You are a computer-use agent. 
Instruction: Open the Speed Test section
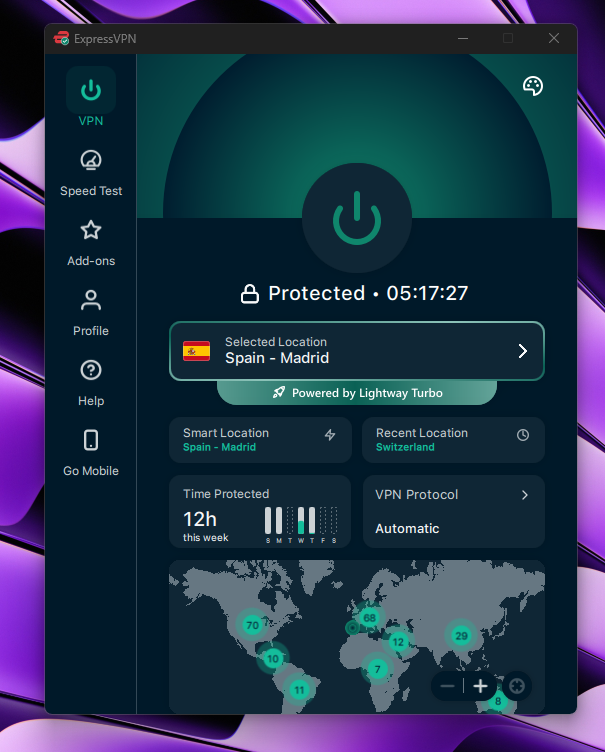pos(91,173)
